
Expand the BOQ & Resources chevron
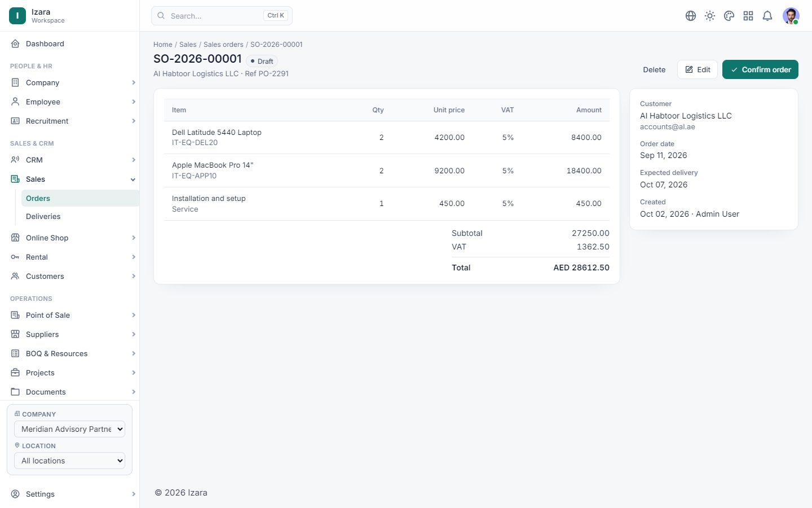tap(134, 353)
